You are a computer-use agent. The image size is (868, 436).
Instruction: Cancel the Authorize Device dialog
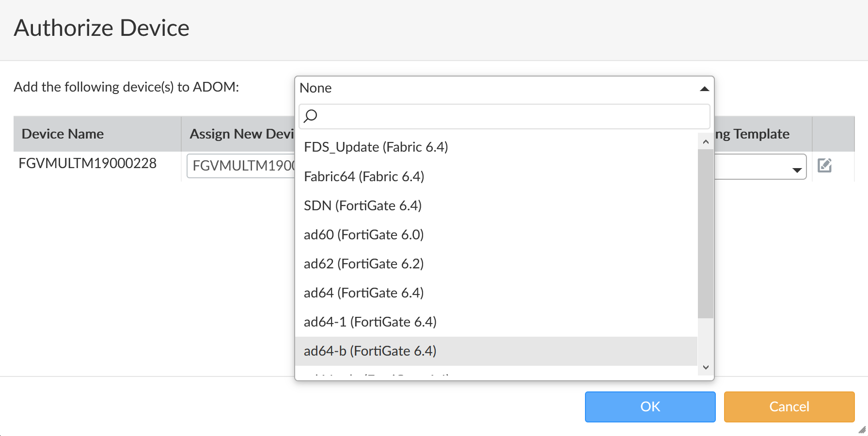789,407
